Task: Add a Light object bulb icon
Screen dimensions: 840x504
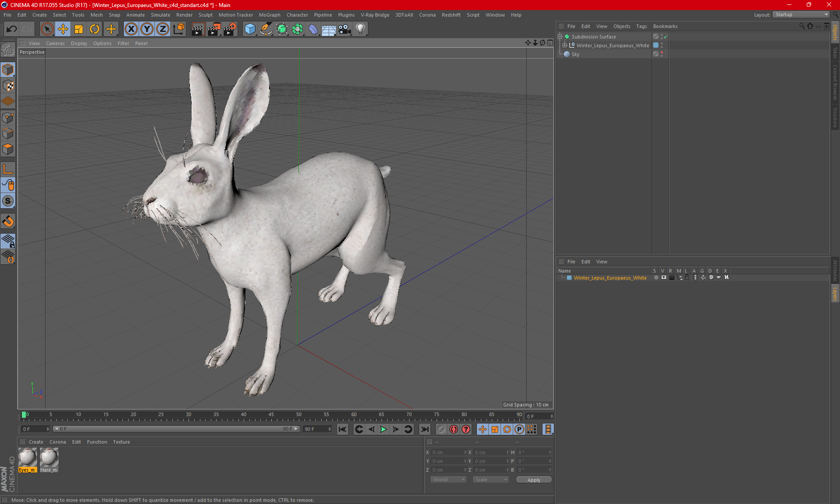Action: (360, 29)
